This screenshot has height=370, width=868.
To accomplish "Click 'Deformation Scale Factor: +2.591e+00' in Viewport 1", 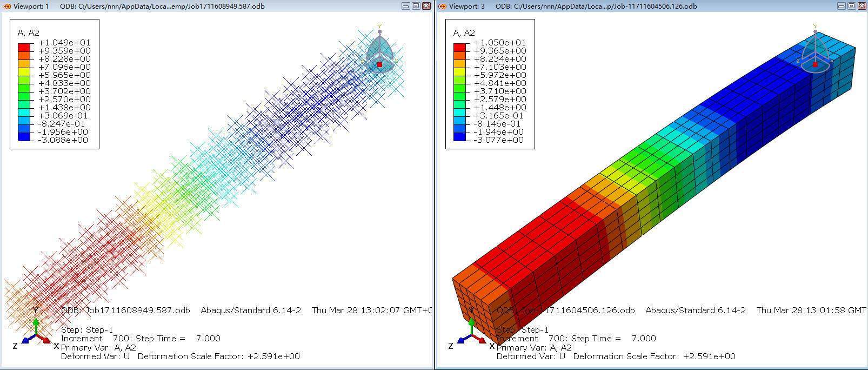I will coord(218,356).
